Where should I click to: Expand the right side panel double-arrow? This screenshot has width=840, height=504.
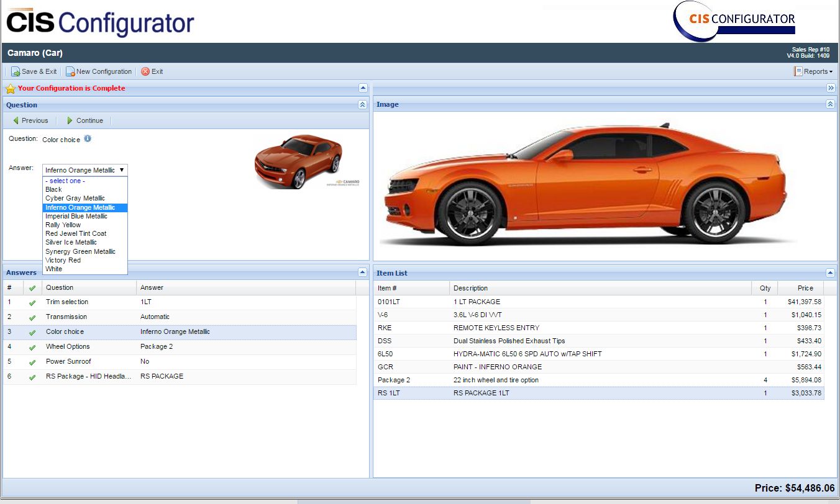point(831,88)
